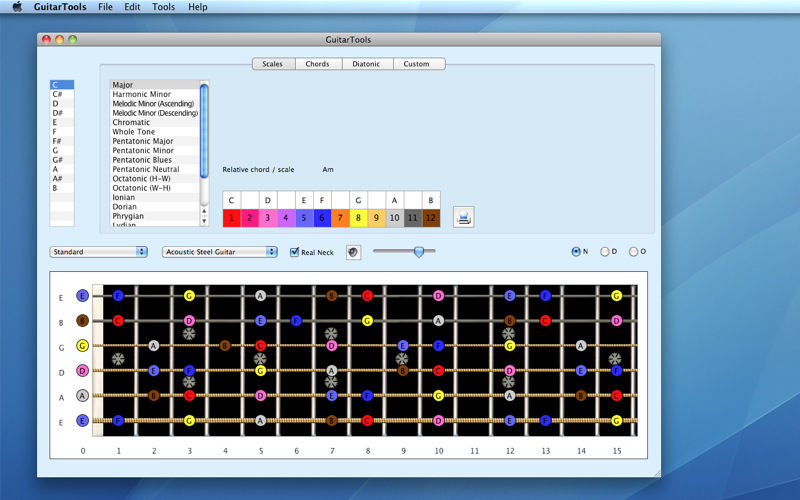This screenshot has height=500, width=800.
Task: Click the brown swatch numbered 12
Action: coord(431,218)
